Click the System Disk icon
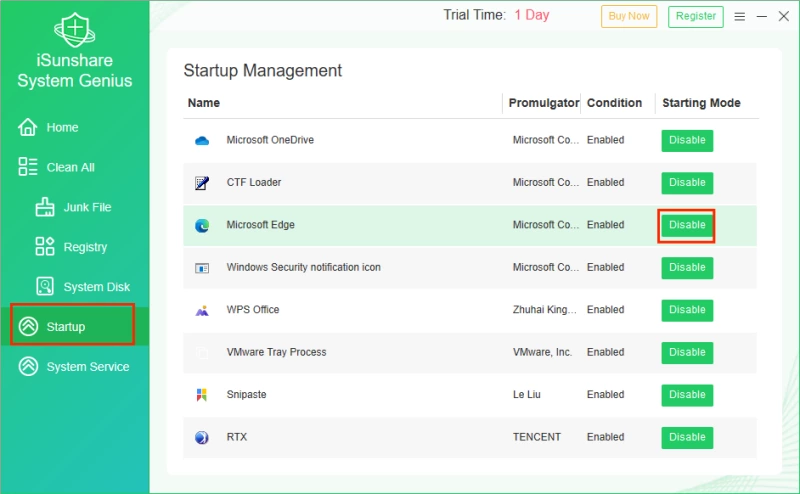This screenshot has height=494, width=800. (45, 286)
